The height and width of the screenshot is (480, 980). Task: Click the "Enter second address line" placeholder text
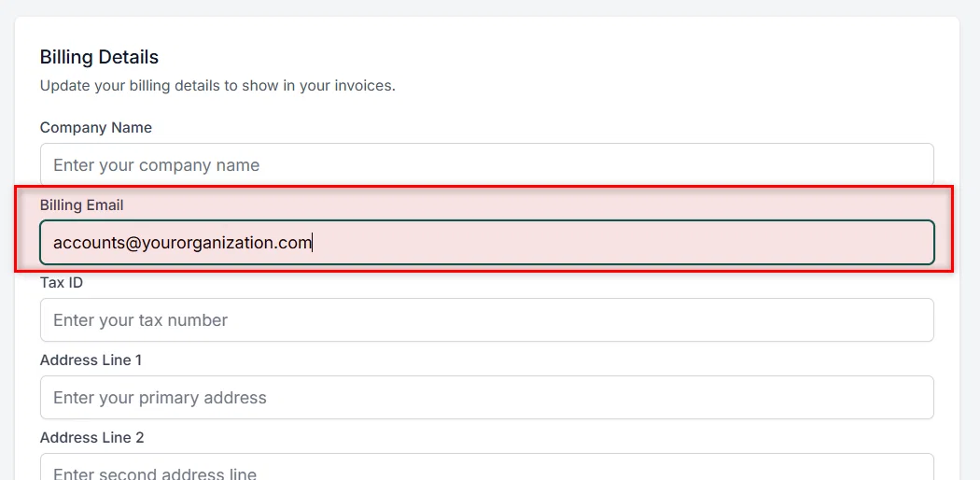(x=155, y=473)
